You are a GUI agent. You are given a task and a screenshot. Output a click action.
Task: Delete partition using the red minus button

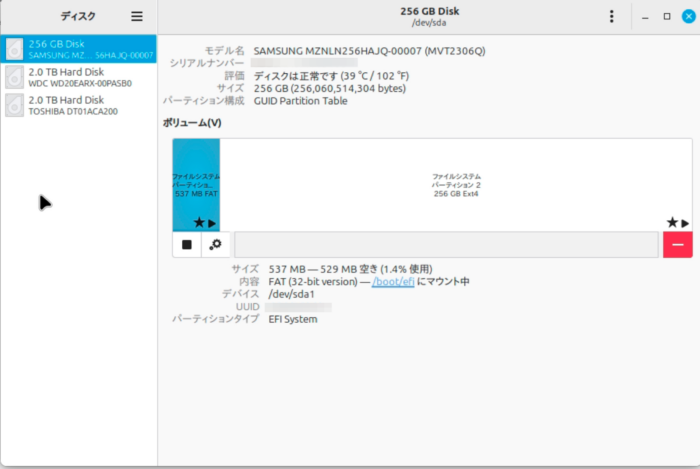tap(677, 244)
